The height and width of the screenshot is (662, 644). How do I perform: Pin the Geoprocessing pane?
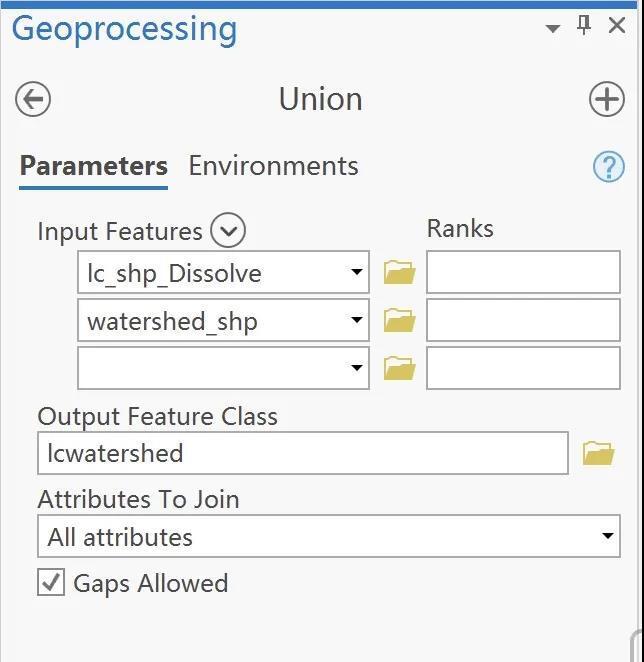[585, 27]
